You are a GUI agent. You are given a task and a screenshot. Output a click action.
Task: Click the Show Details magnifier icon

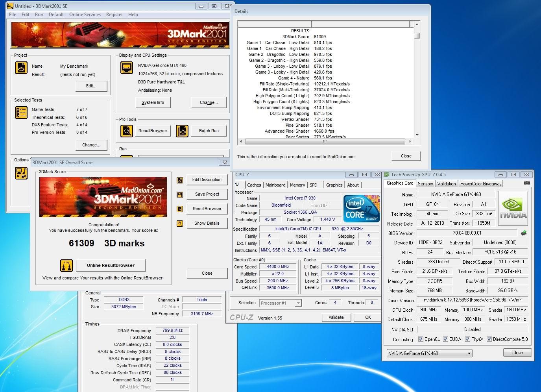(180, 224)
